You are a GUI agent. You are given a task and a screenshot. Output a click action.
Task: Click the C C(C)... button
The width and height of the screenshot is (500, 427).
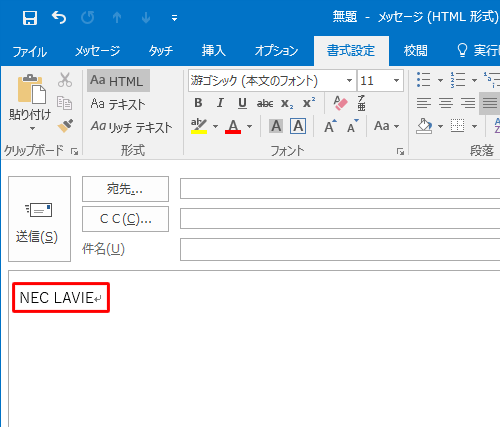[x=125, y=219]
